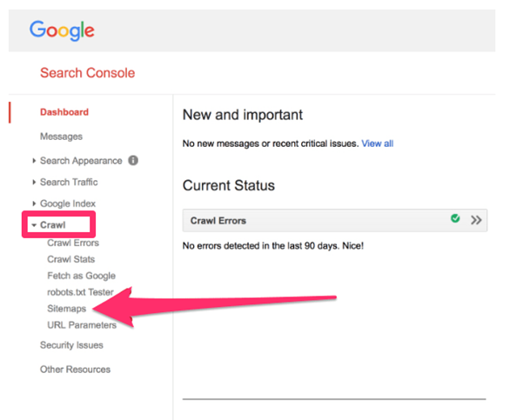Open Sitemaps submenu item
The image size is (523, 420).
67,309
